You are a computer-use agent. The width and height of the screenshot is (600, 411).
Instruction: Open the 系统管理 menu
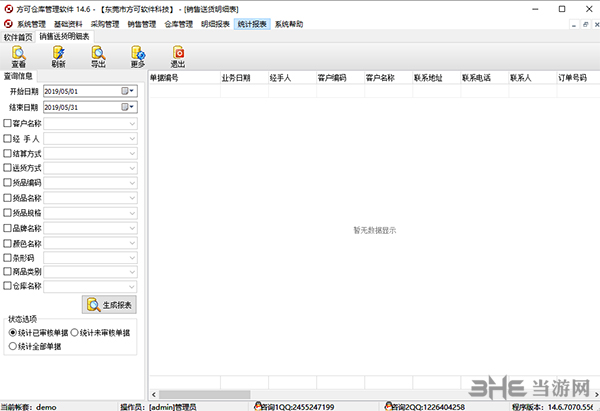[x=31, y=24]
